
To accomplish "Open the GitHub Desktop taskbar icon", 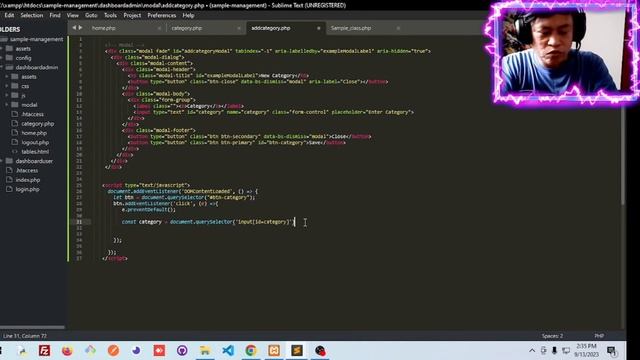I will tap(182, 351).
